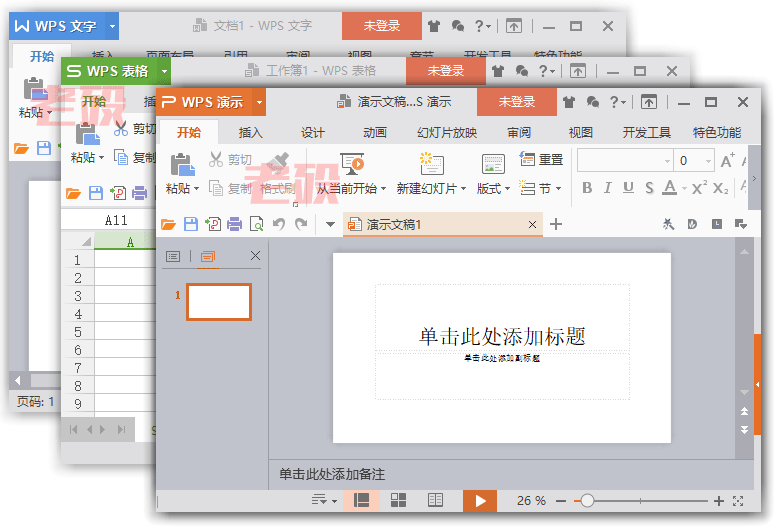
Task: Play slideshow orange button in status bar
Action: (x=480, y=501)
